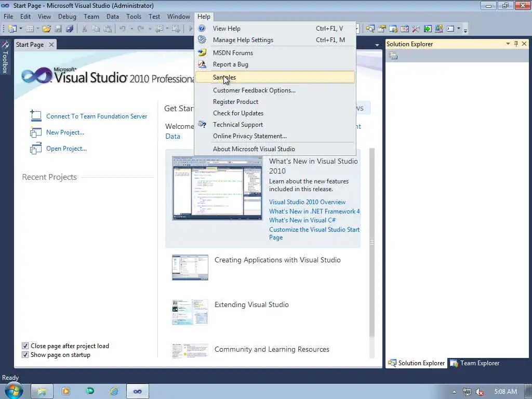532x399 pixels.
Task: Open the Redo history dropdown arrow
Action: click(x=150, y=29)
